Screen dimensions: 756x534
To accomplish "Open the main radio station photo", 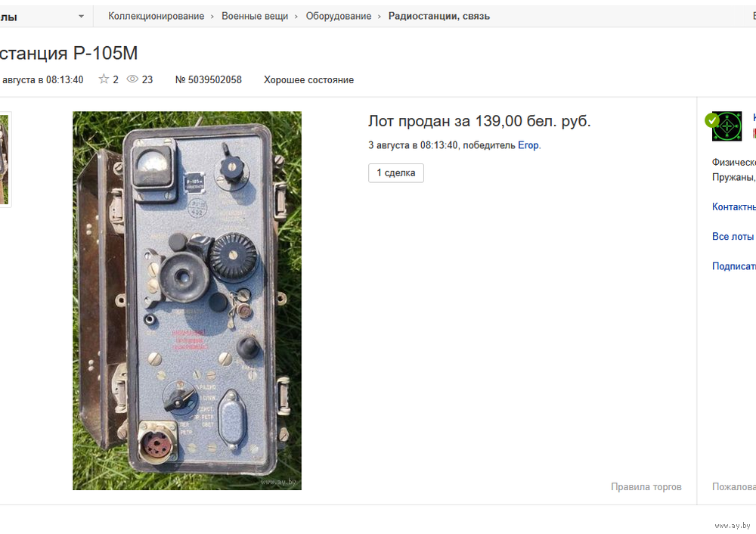I will 187,300.
